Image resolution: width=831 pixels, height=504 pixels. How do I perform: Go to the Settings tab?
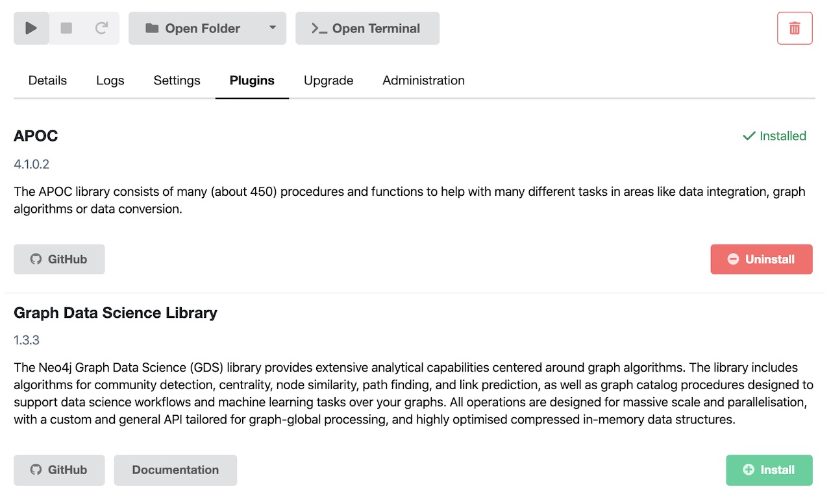pos(177,80)
